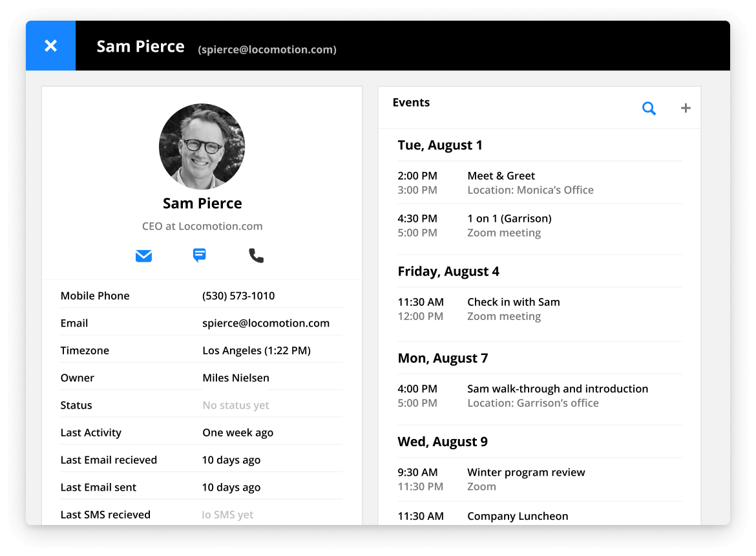The width and height of the screenshot is (756, 556).
Task: Select the 1 on 1 (Garrison) Zoom meeting
Action: [509, 219]
